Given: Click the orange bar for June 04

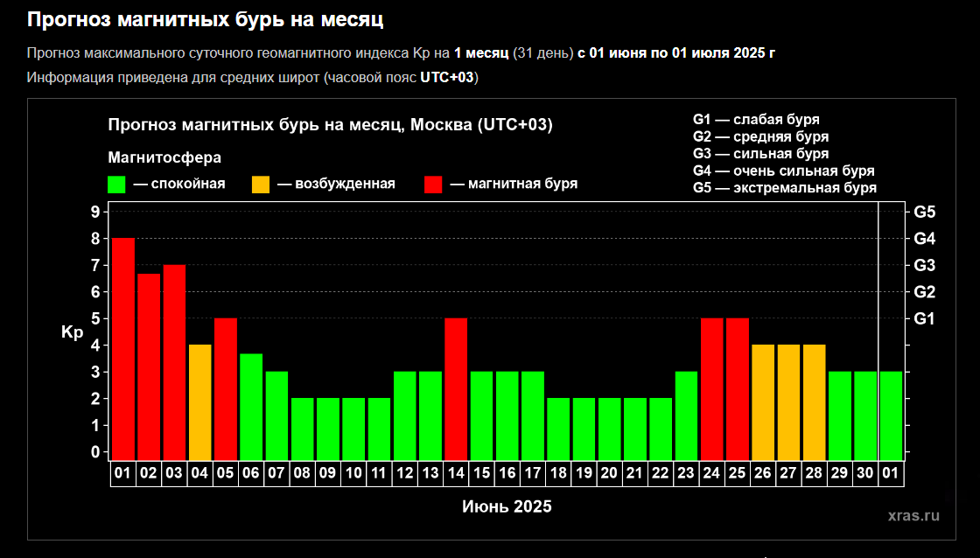Looking at the screenshot, I should [x=200, y=402].
